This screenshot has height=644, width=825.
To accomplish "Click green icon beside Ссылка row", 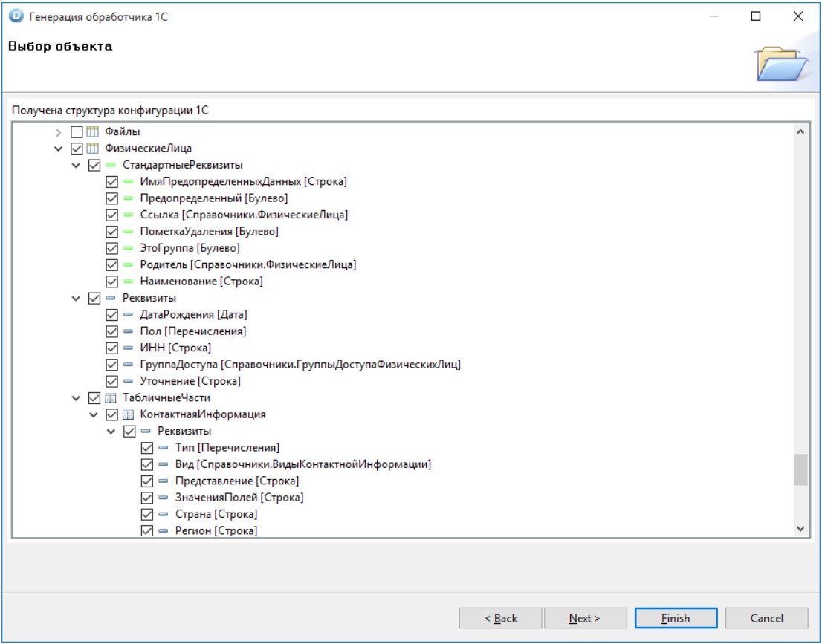I will 128,215.
